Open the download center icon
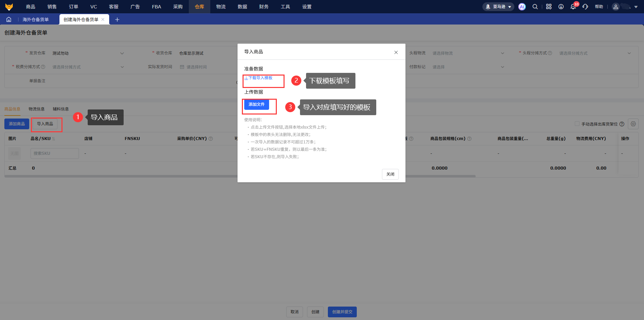 coord(561,7)
